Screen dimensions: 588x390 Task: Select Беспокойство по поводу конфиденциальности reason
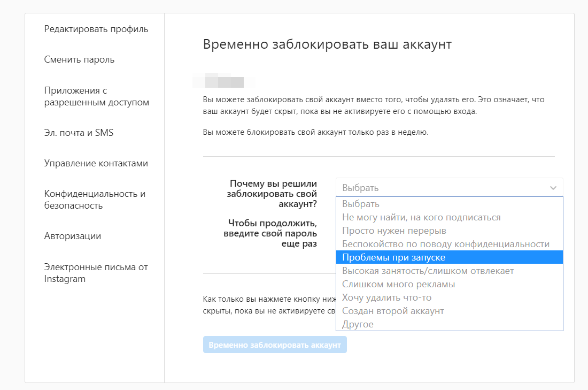coord(445,244)
